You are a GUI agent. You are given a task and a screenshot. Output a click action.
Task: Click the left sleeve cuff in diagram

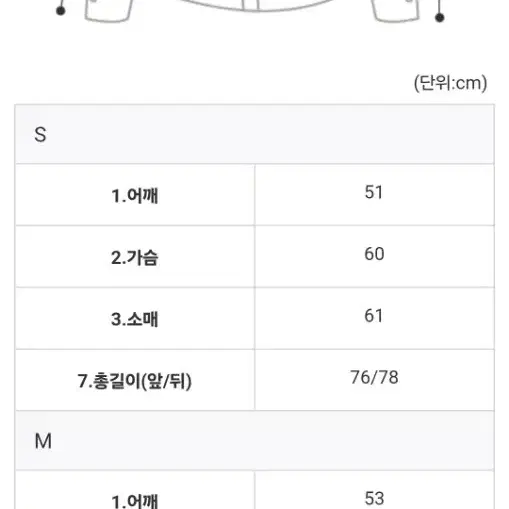click(x=109, y=11)
